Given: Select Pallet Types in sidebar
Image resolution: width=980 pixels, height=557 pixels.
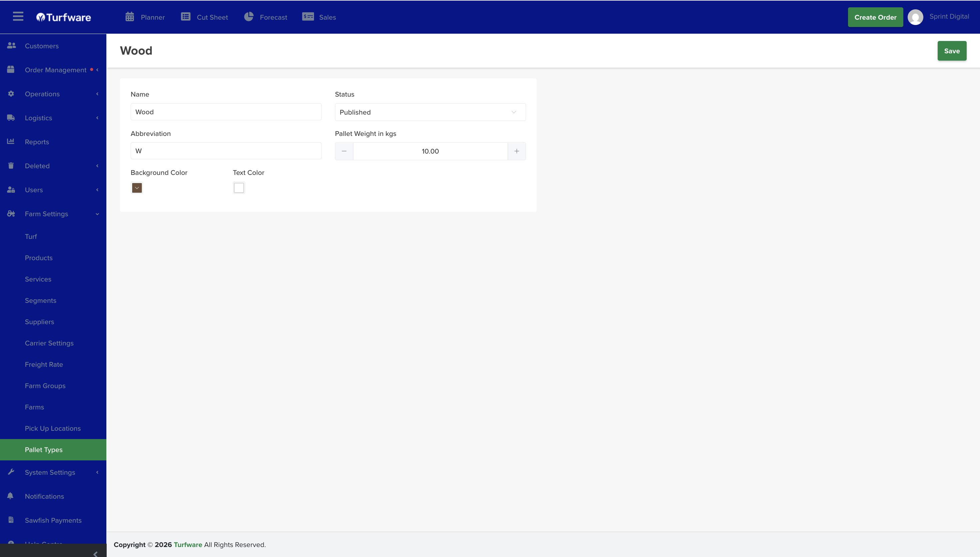Looking at the screenshot, I should (53, 449).
